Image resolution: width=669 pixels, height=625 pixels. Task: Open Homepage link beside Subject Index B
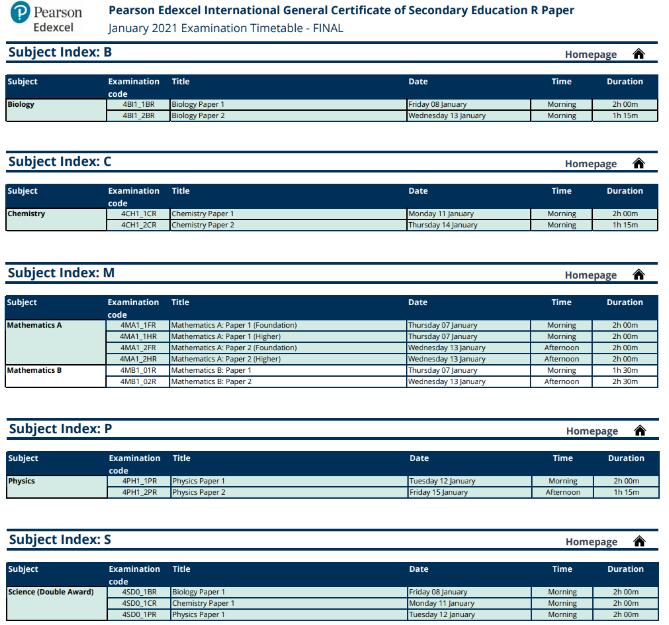coord(591,55)
